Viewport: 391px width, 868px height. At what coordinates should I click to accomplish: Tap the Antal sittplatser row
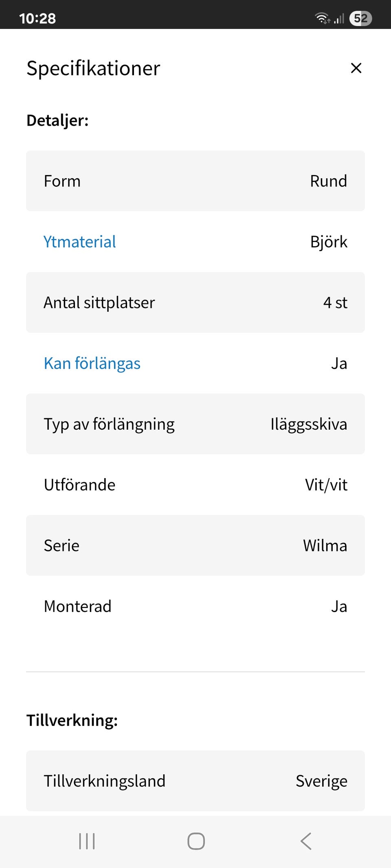click(x=195, y=302)
